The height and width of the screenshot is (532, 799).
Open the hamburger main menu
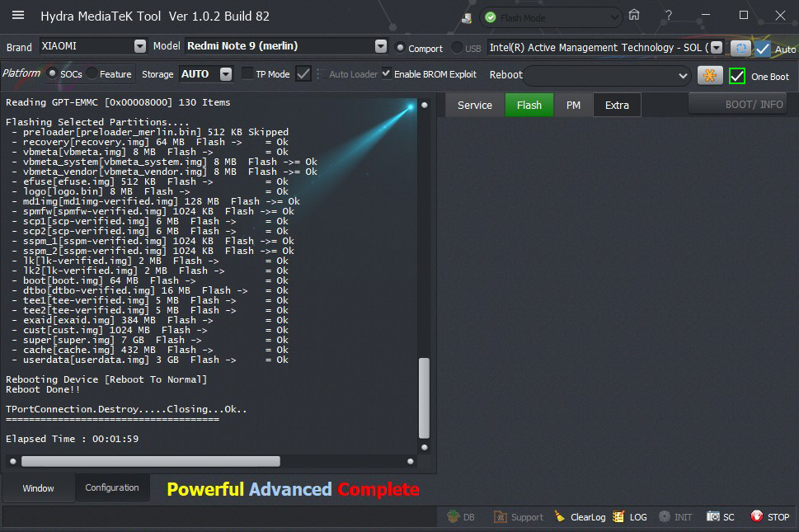[x=18, y=16]
